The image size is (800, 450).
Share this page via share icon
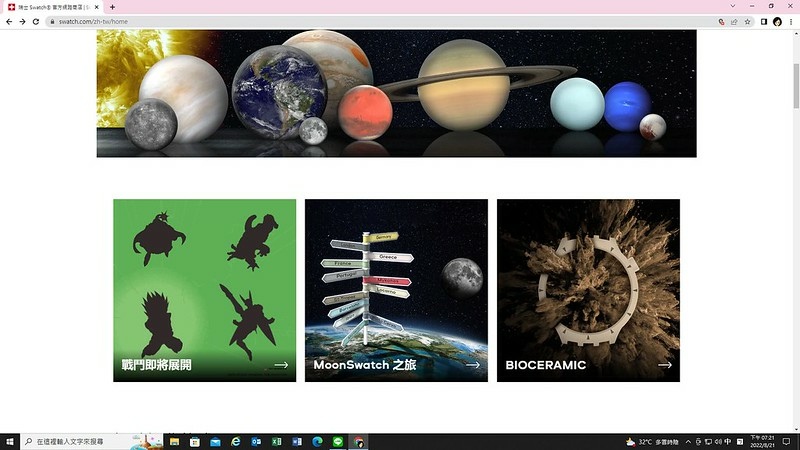[734, 22]
